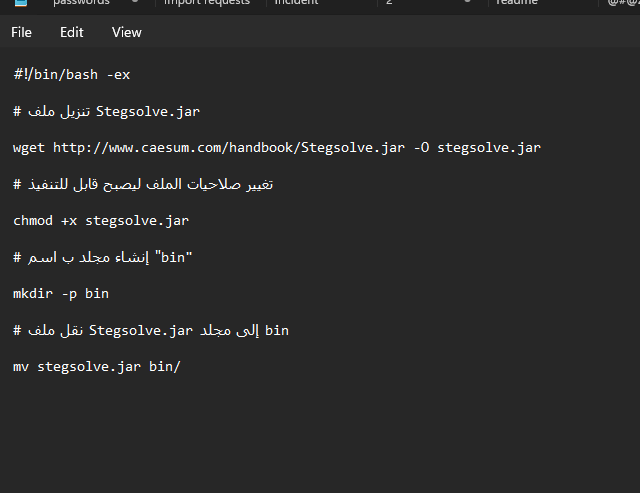Switch to the readme tab

(x=517, y=2)
